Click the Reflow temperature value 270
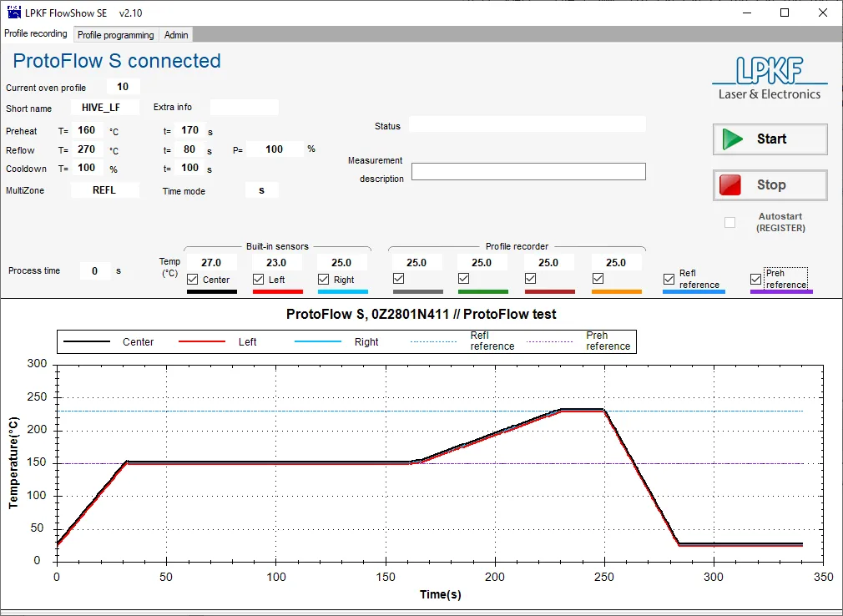Screen dimensions: 843x616 coord(87,149)
